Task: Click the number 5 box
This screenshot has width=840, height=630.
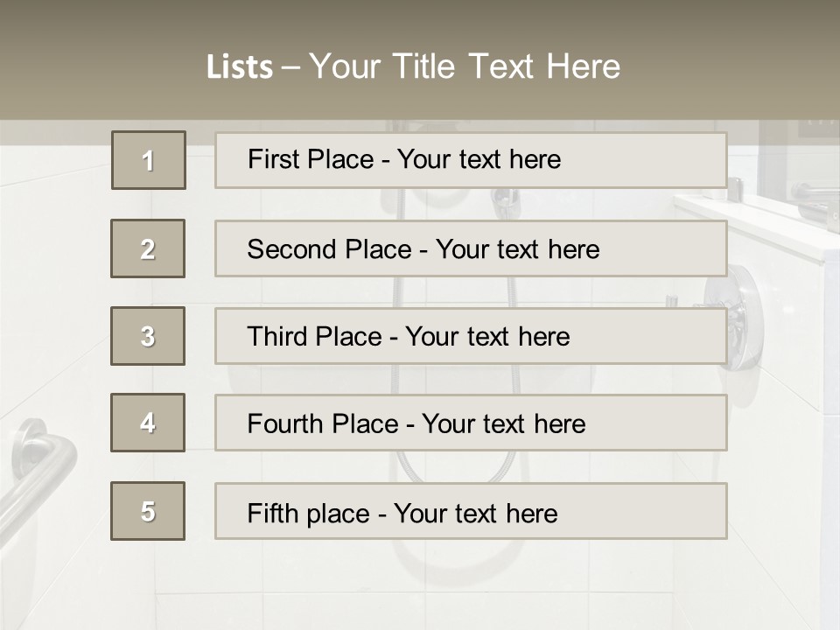Action: click(x=148, y=511)
